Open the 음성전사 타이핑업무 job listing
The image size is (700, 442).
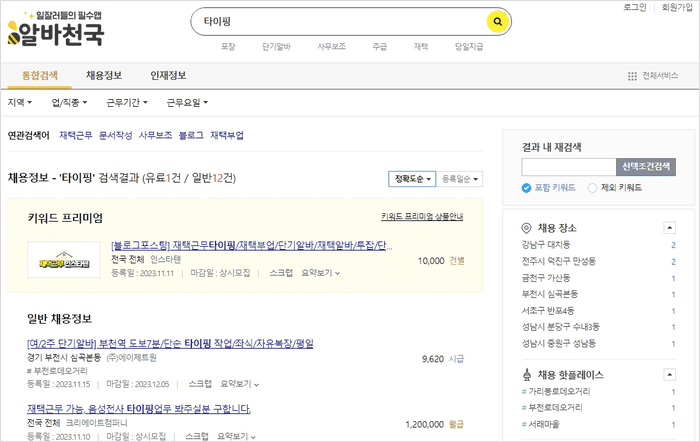pyautogui.click(x=139, y=409)
